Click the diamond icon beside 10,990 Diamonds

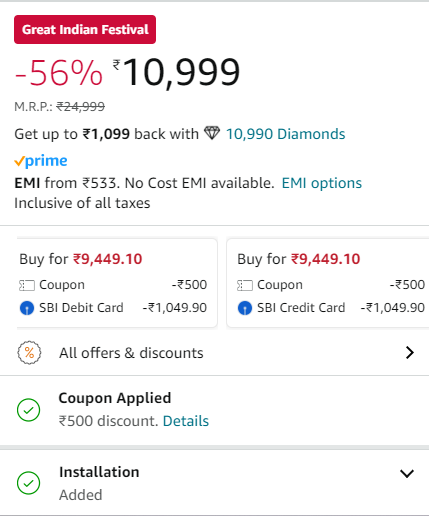coord(212,133)
